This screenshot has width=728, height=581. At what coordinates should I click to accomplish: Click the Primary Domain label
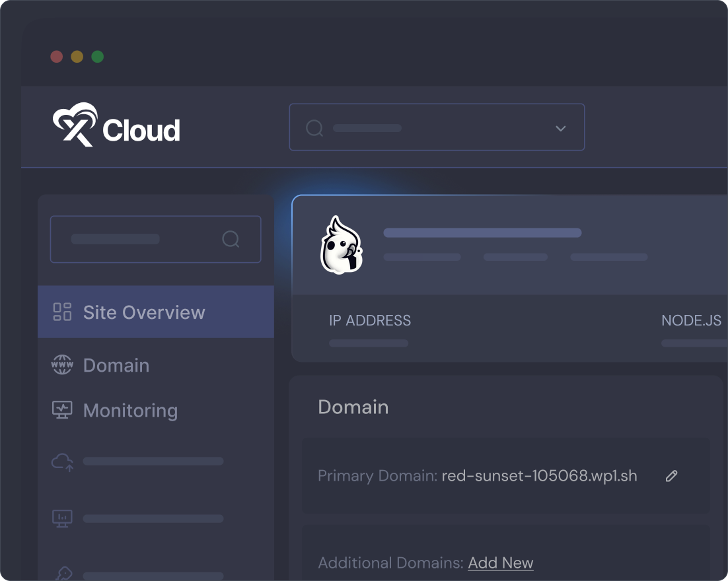pyautogui.click(x=377, y=476)
